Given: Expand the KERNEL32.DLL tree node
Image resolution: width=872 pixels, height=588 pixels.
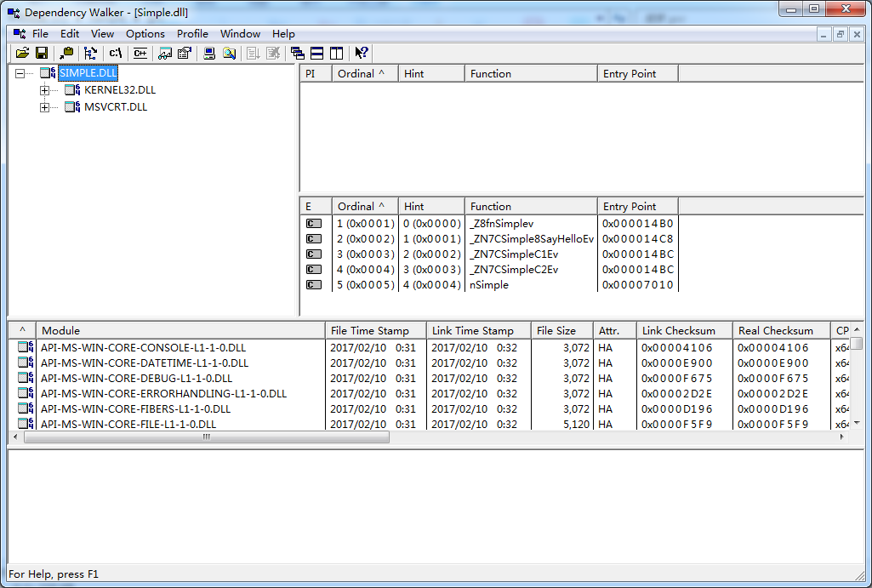Looking at the screenshot, I should (x=44, y=90).
